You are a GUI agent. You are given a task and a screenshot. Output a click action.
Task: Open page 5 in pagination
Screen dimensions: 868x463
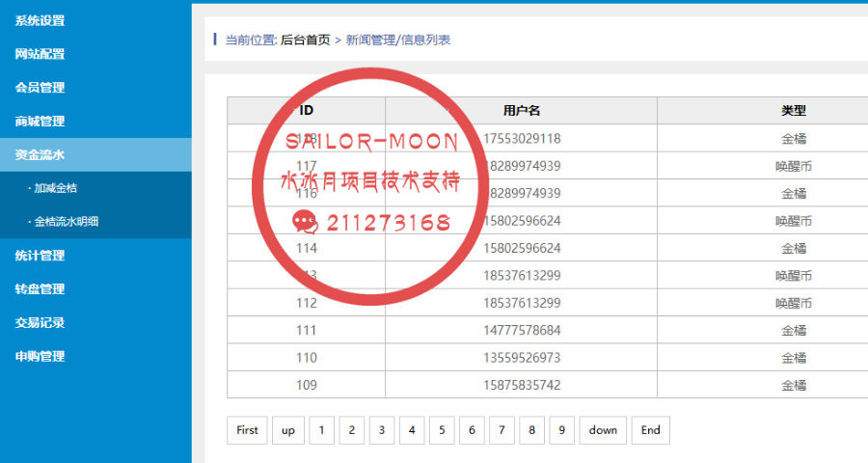point(442,430)
